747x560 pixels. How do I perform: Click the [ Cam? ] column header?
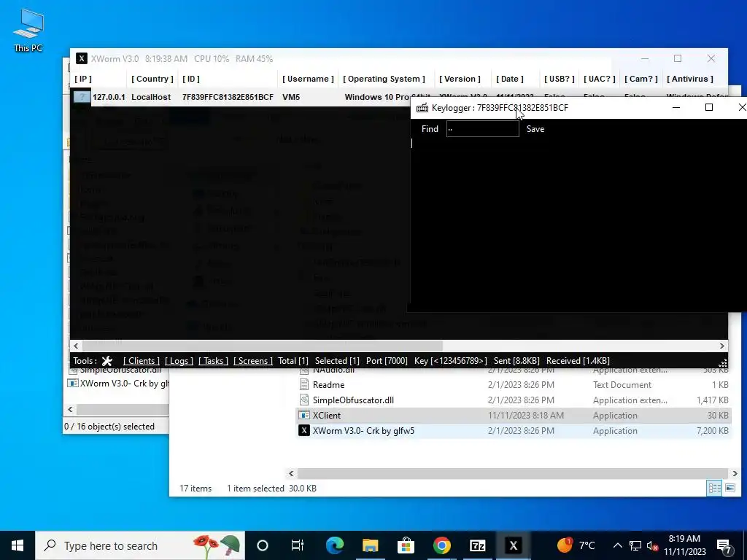tap(640, 79)
